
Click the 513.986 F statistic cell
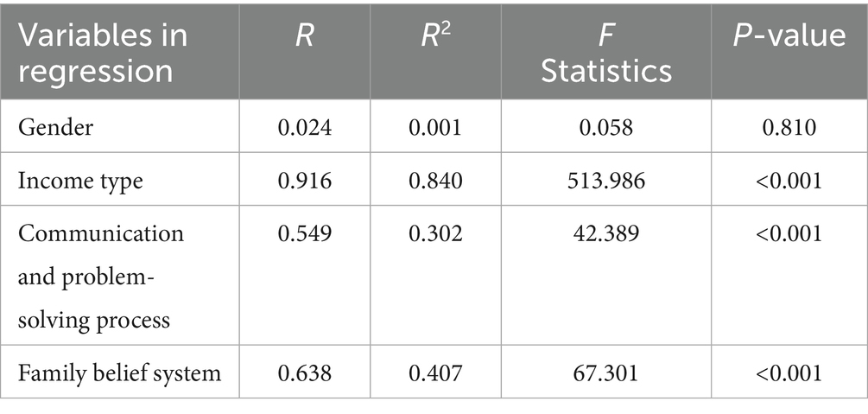[605, 181]
